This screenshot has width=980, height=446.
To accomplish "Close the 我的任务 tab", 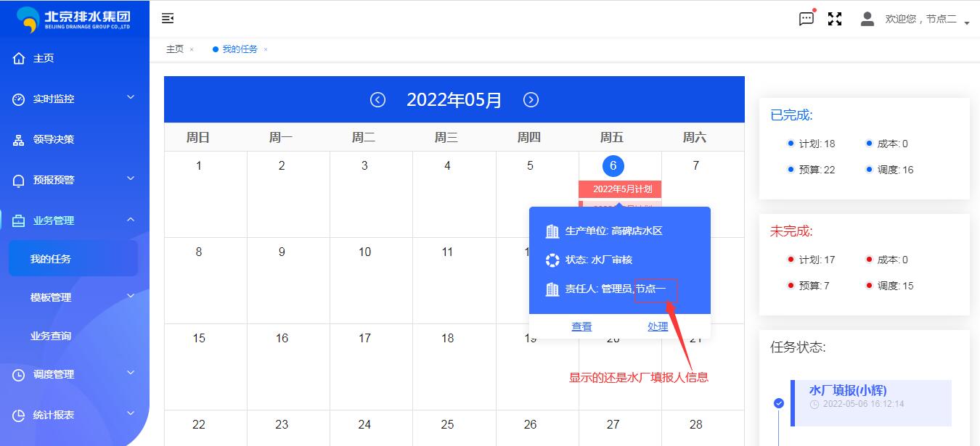I will 266,49.
